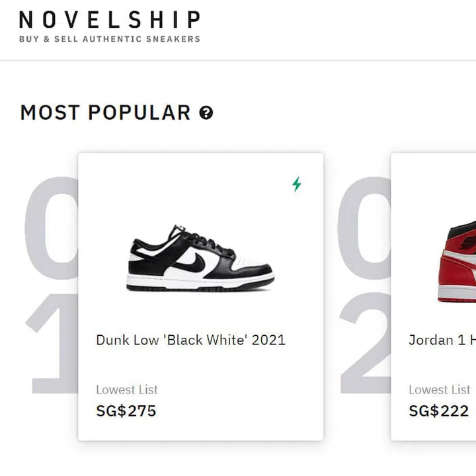
Task: Open the Dunk Low sneaker image
Action: coord(200,258)
